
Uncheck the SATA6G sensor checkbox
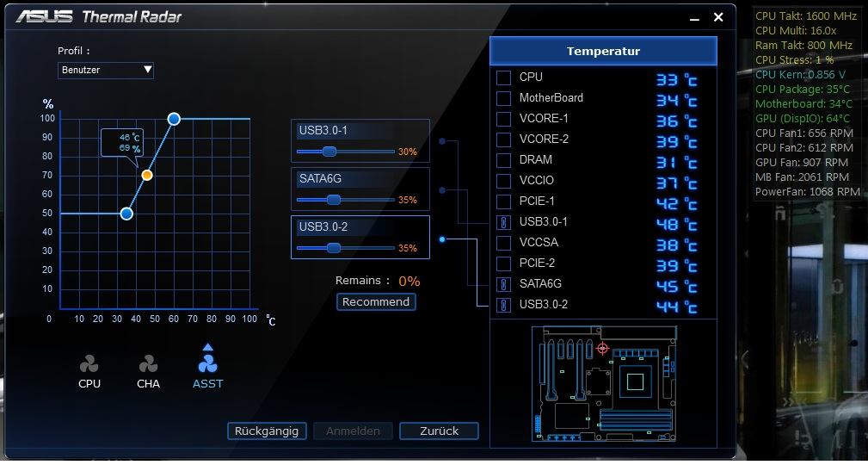coord(503,285)
